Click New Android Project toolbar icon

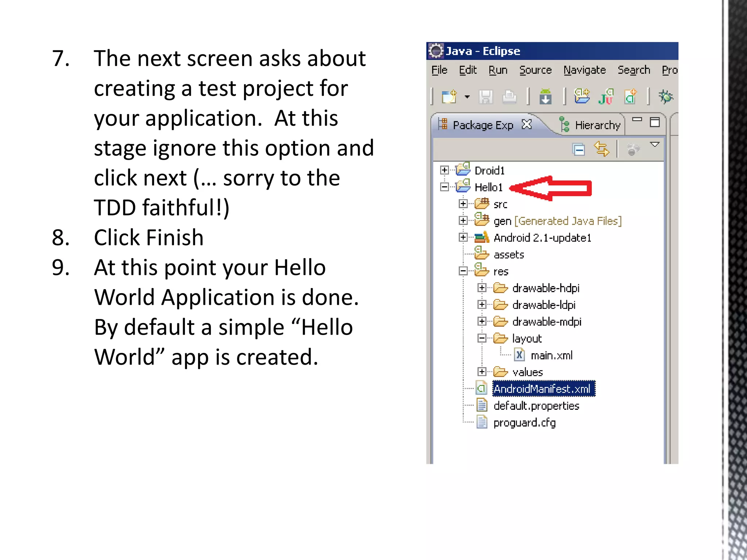click(x=581, y=97)
